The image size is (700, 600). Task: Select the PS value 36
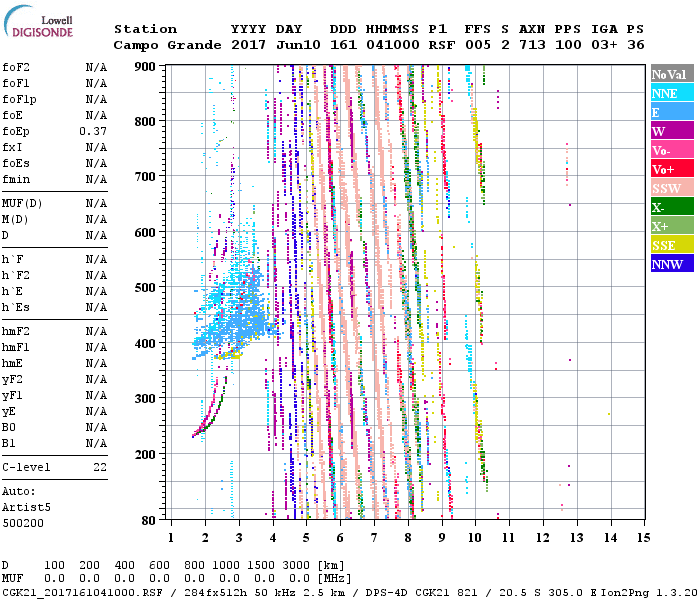pos(636,45)
